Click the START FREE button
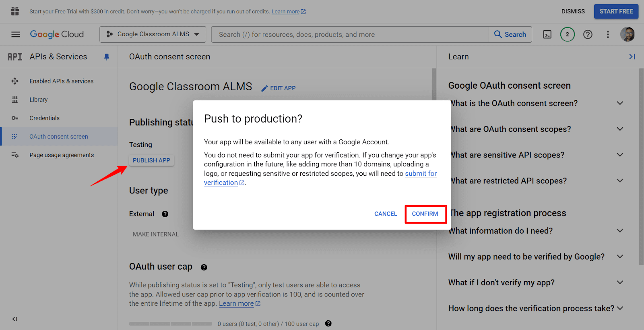The height and width of the screenshot is (330, 644). pos(616,11)
